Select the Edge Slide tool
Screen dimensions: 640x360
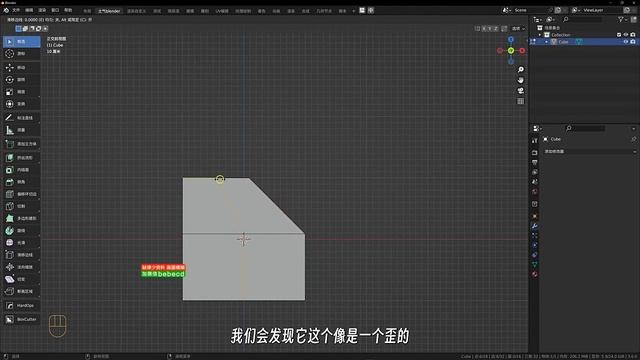22,255
